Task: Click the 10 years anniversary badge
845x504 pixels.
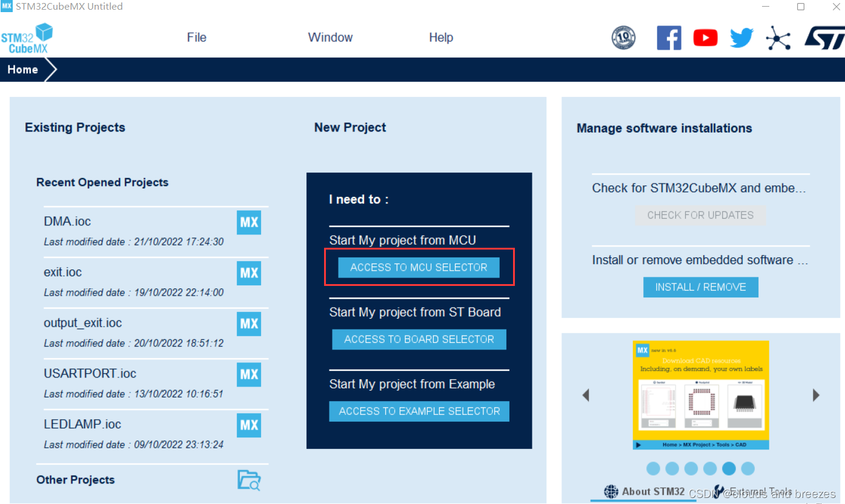Action: click(x=624, y=38)
